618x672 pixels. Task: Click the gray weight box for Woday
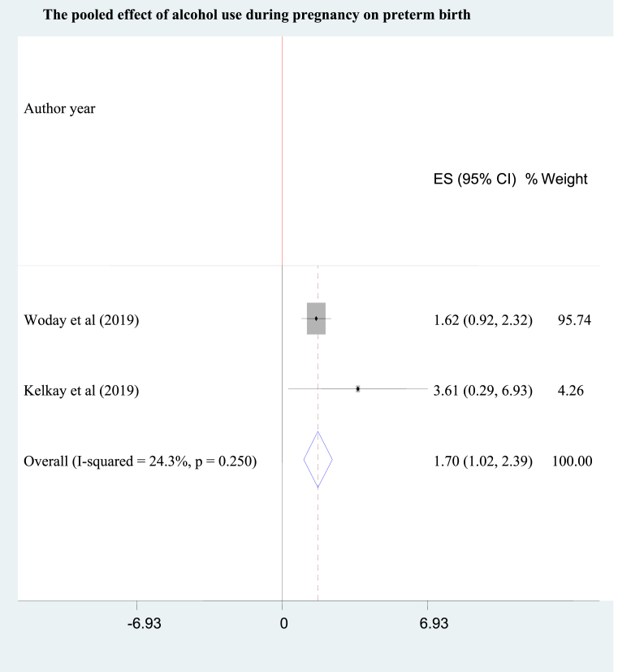click(316, 319)
